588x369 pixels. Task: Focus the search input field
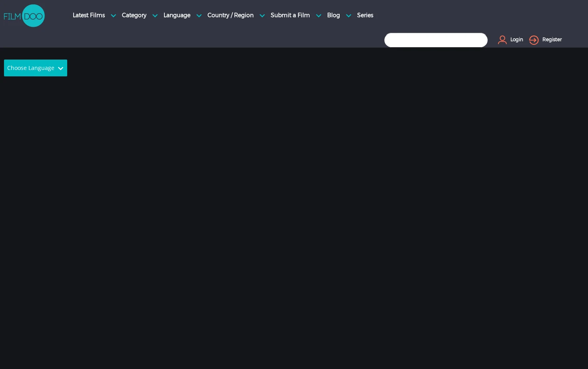coord(436,40)
